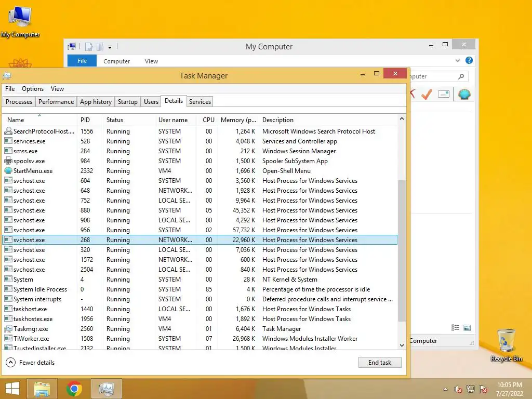532x399 pixels.
Task: Switch to details view icon in My Computer
Action: (455, 327)
